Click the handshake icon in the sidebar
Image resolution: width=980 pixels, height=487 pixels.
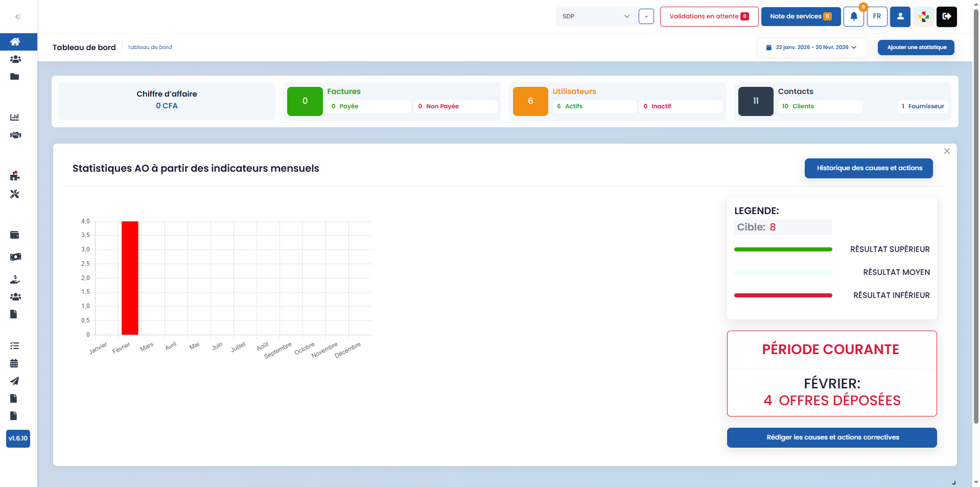(15, 135)
